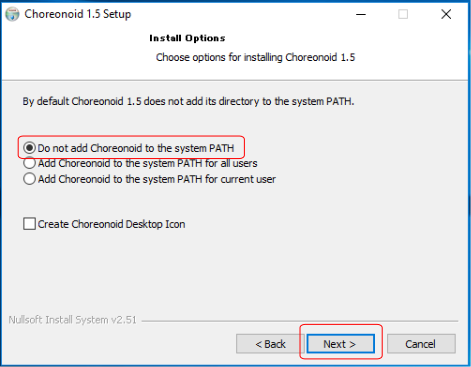Click the 'Choreonoid 1.5 Setup' title bar text

[x=78, y=14]
